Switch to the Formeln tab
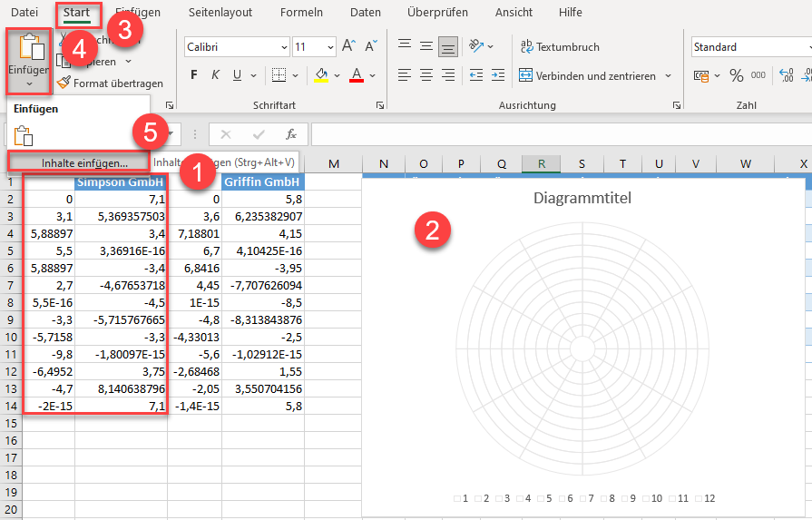 click(301, 12)
